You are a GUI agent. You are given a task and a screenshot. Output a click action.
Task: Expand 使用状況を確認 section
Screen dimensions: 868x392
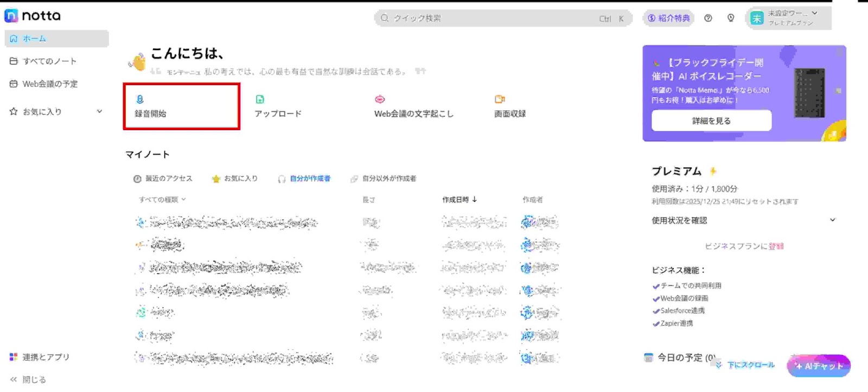(x=744, y=220)
